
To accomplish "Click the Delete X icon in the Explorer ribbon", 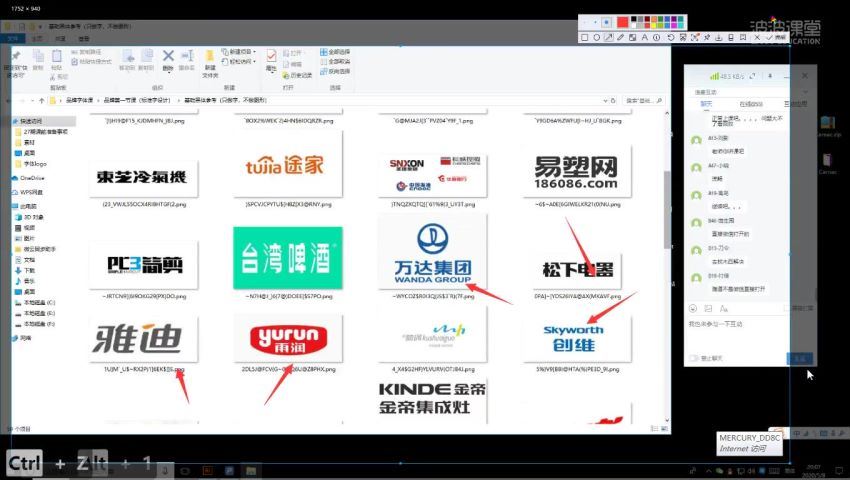I will point(168,55).
